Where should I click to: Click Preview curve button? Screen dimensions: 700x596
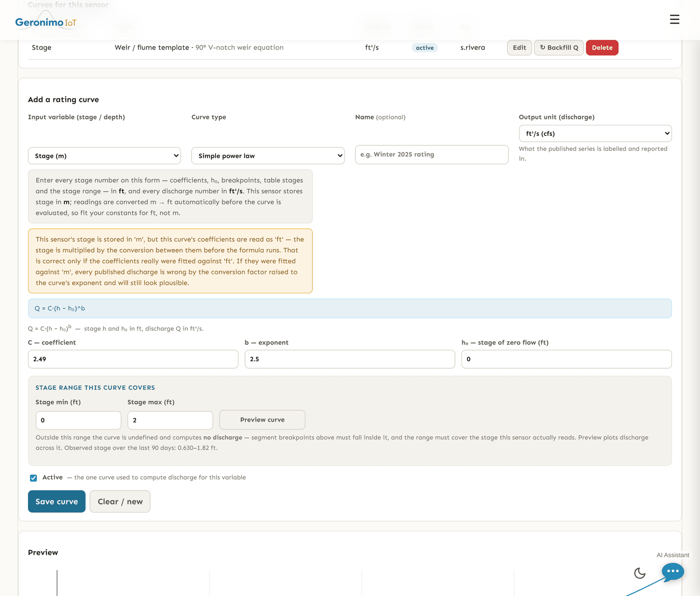(262, 420)
